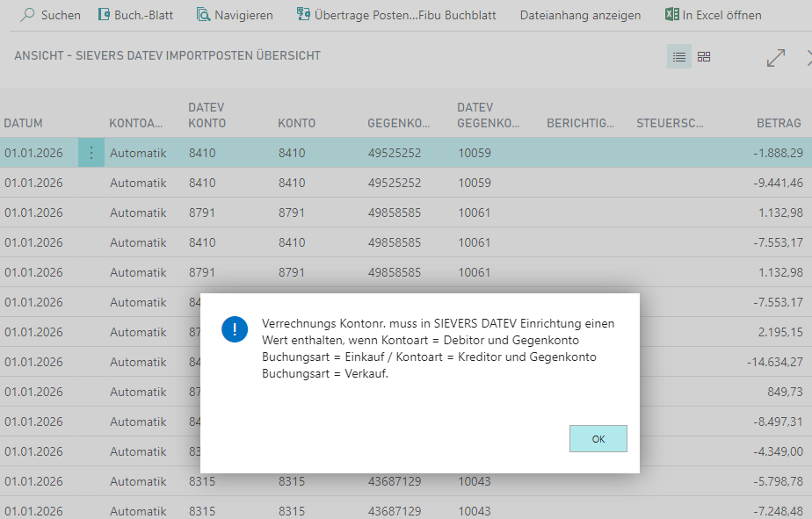Select Gegenkonto 49525252 in first row
The height and width of the screenshot is (519, 812).
point(394,153)
